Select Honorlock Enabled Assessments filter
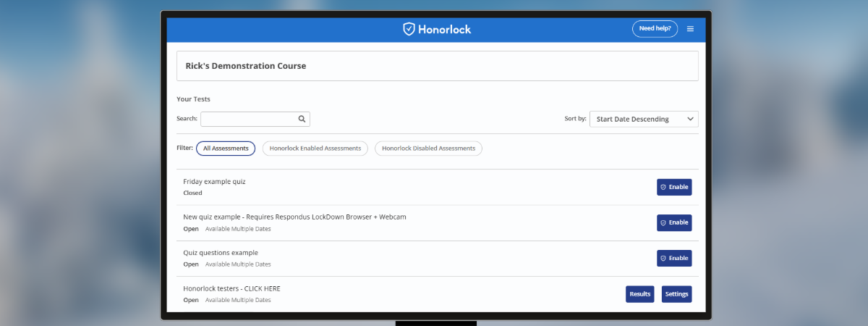This screenshot has width=868, height=326. (x=315, y=149)
